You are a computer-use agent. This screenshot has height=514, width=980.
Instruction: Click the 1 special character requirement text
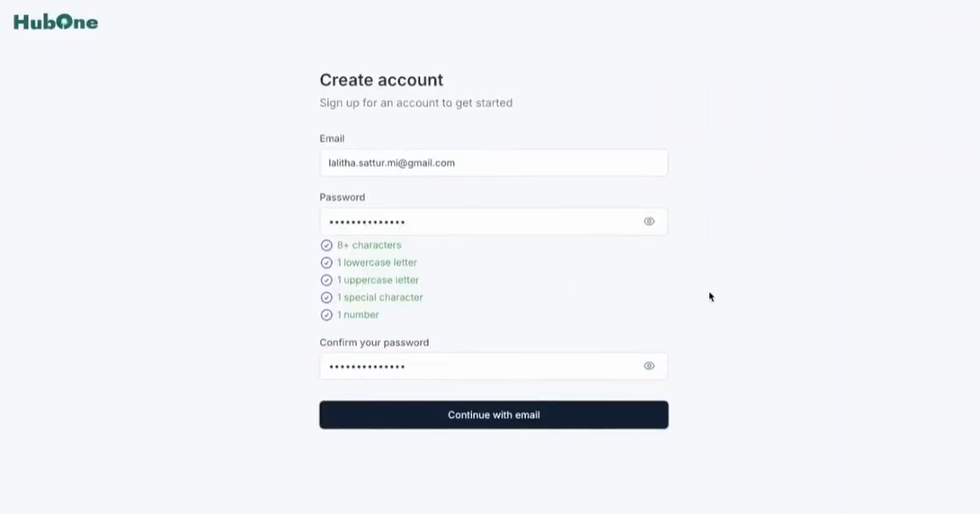pyautogui.click(x=380, y=298)
